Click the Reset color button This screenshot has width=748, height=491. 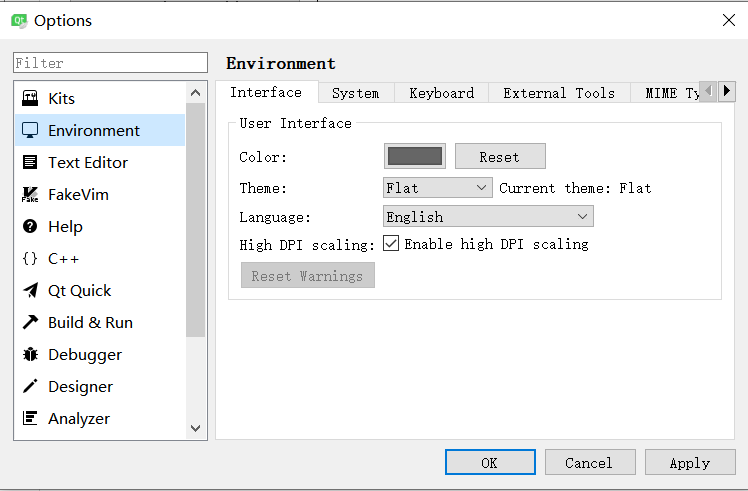[500, 156]
